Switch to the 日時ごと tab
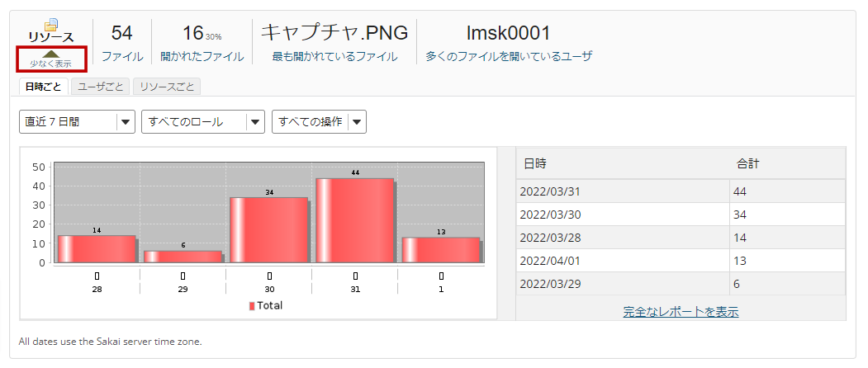Image resolution: width=868 pixels, height=368 pixels. [43, 87]
